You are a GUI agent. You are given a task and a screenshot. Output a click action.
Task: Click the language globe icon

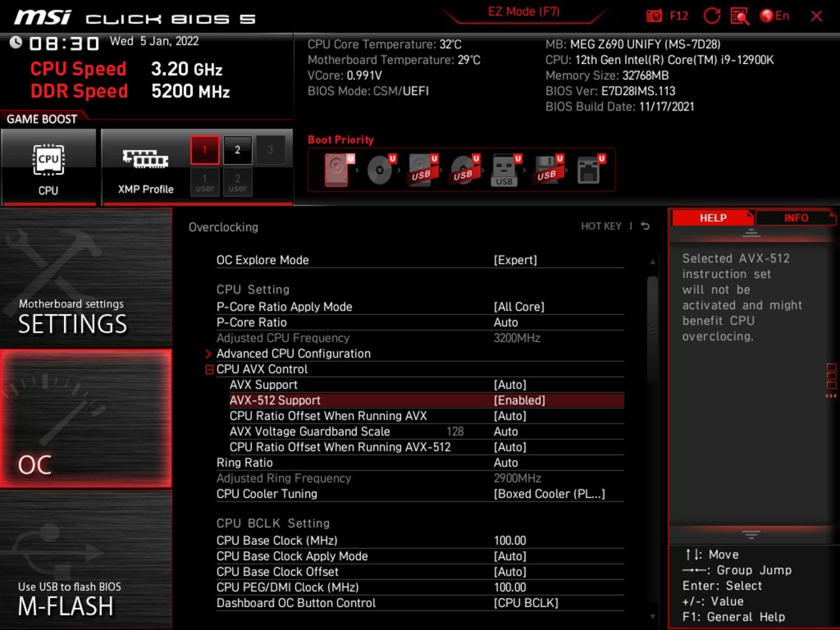tap(767, 16)
